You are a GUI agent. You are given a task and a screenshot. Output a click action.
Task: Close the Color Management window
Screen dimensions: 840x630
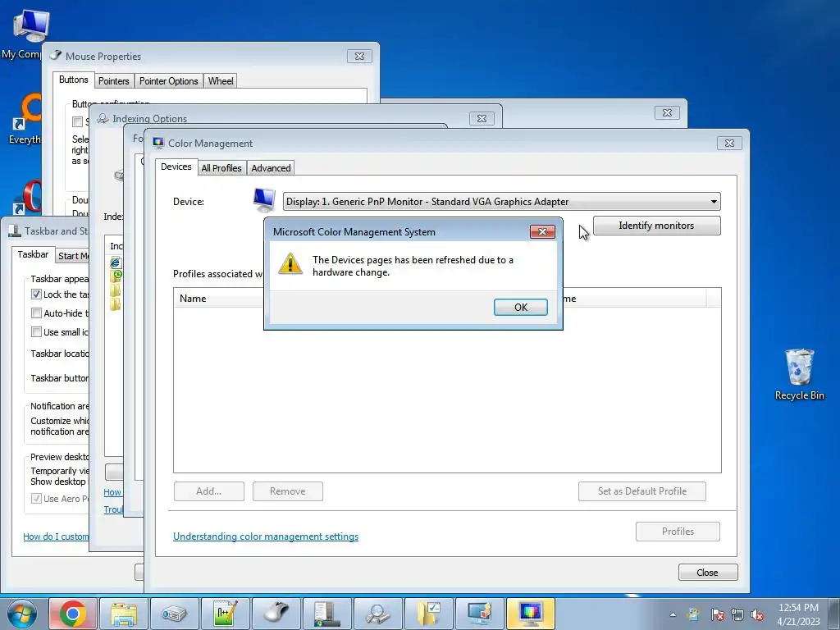pyautogui.click(x=729, y=143)
